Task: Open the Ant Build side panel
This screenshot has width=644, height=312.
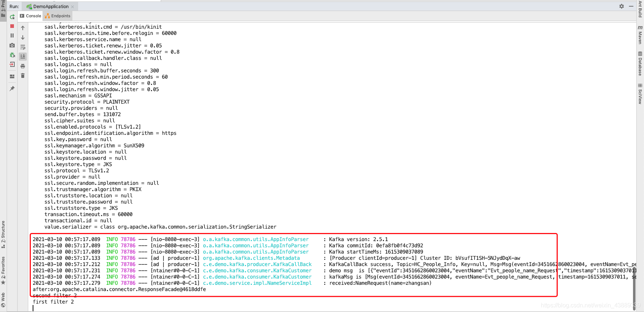Action: (640, 9)
